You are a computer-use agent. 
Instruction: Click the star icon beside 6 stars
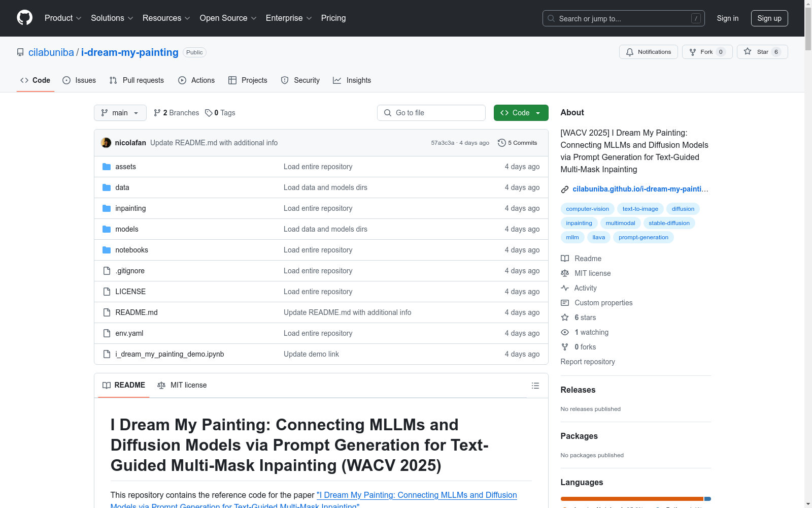click(x=565, y=317)
